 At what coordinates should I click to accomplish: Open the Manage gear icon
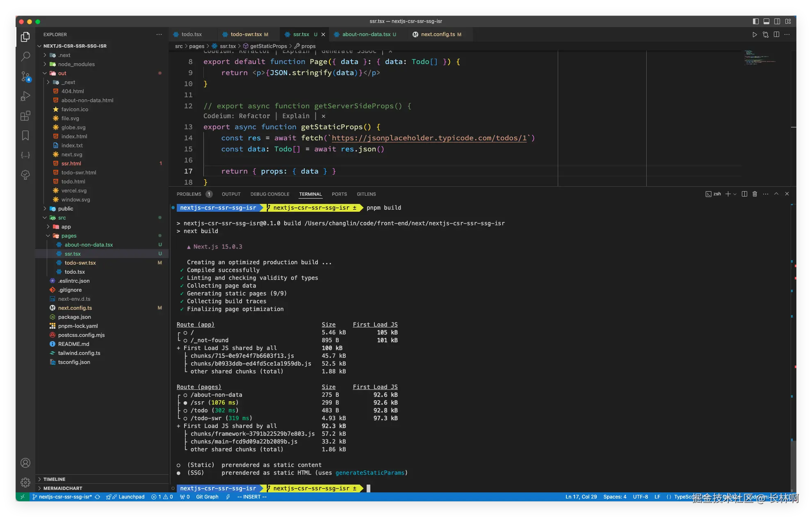click(25, 482)
